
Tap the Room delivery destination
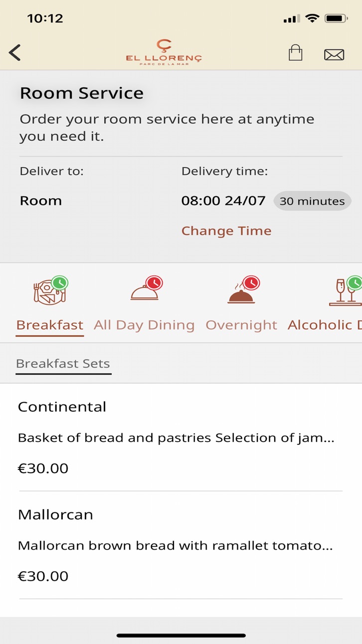(41, 201)
